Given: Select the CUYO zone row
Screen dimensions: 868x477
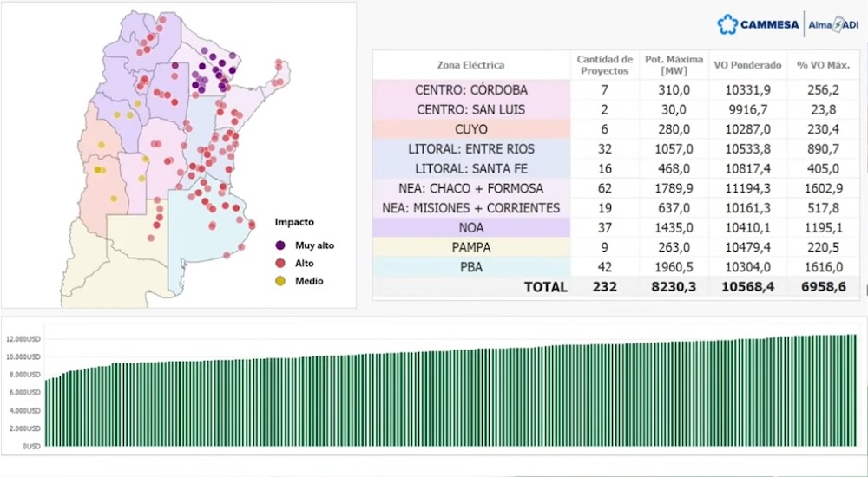Looking at the screenshot, I should pyautogui.click(x=616, y=129).
